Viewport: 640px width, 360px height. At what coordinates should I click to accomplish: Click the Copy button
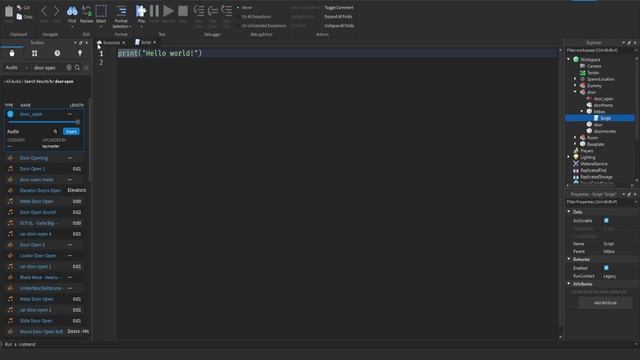click(x=24, y=17)
